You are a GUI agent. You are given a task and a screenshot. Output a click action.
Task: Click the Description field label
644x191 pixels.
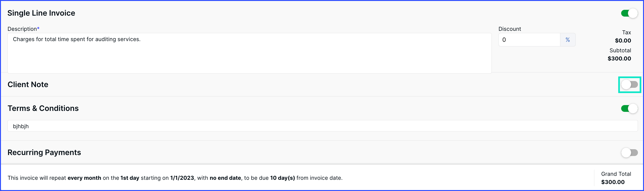click(24, 29)
